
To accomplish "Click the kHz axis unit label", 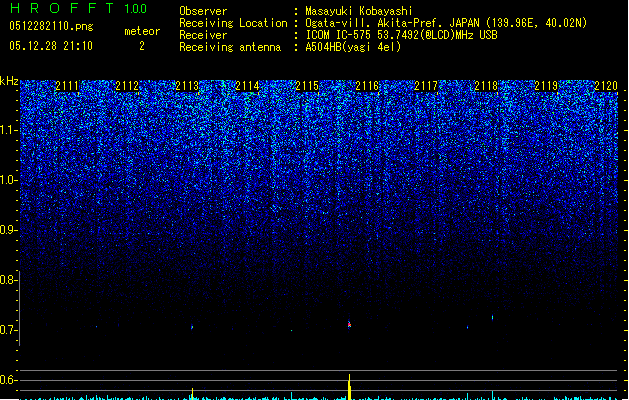I will pos(9,81).
